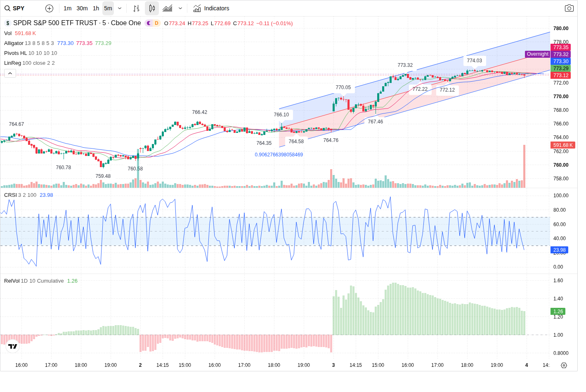This screenshot has height=392, width=586.
Task: Select the Alligator indicator legend
Action: pyautogui.click(x=14, y=43)
